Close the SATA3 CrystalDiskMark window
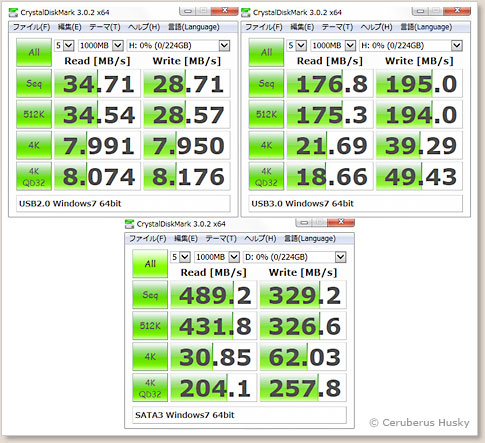485x443 pixels. click(341, 222)
